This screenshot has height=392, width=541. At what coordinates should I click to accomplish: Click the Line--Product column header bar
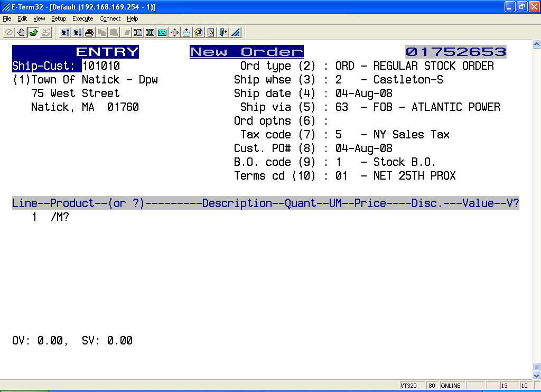click(x=265, y=203)
